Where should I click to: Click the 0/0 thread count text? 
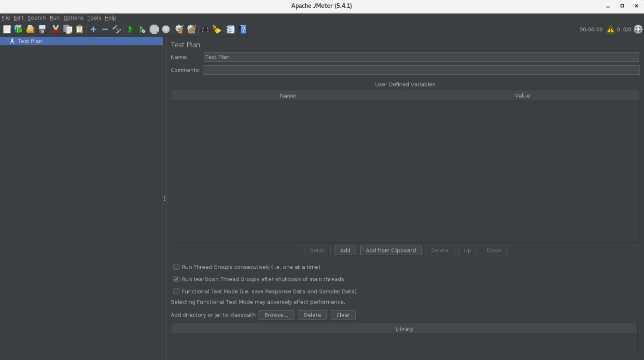click(627, 29)
